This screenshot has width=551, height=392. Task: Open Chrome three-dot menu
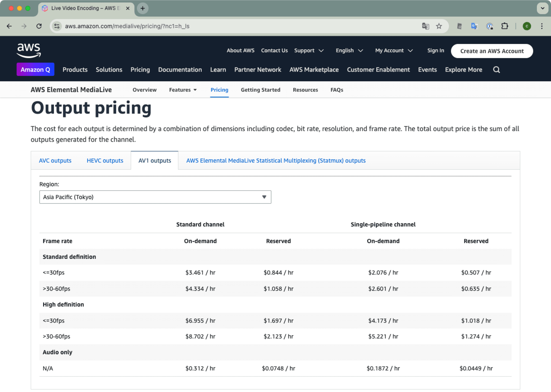(x=542, y=26)
